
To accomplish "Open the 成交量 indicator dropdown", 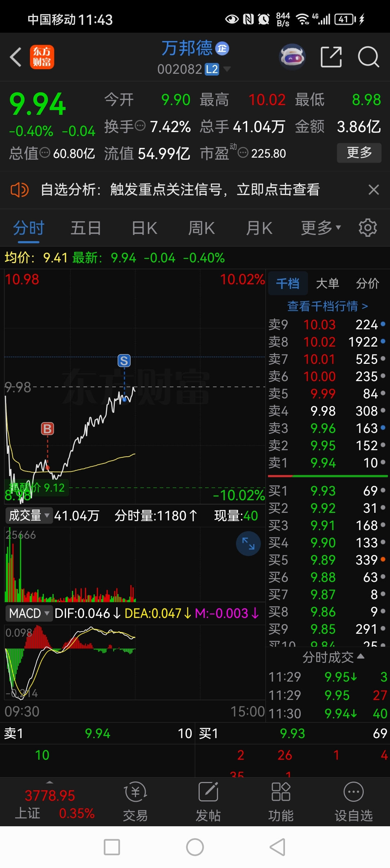I will coord(29,515).
